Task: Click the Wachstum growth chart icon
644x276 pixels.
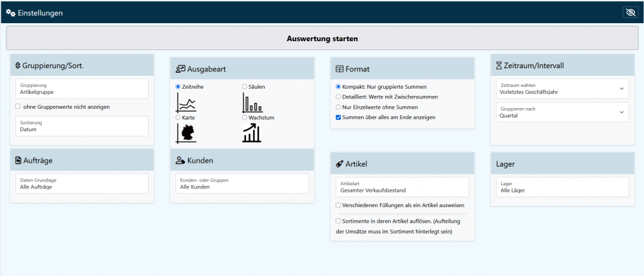Action: 252,133
